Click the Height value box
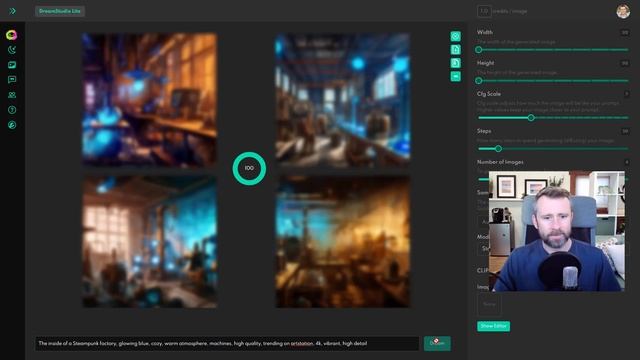 [x=624, y=63]
